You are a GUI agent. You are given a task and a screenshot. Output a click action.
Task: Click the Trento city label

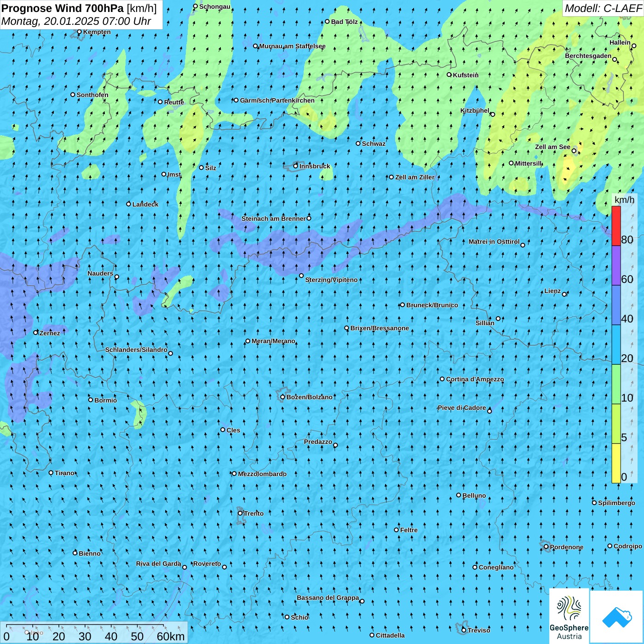point(253,513)
